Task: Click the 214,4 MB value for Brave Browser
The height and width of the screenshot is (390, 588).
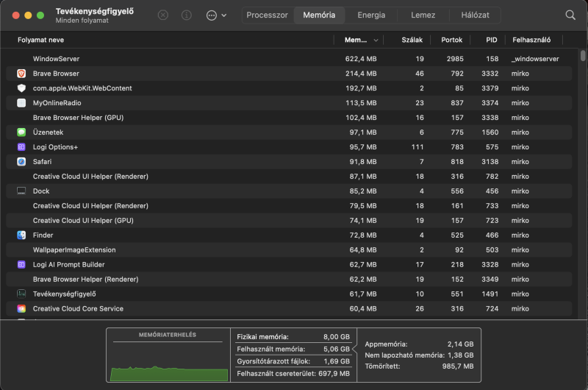Action: click(361, 74)
